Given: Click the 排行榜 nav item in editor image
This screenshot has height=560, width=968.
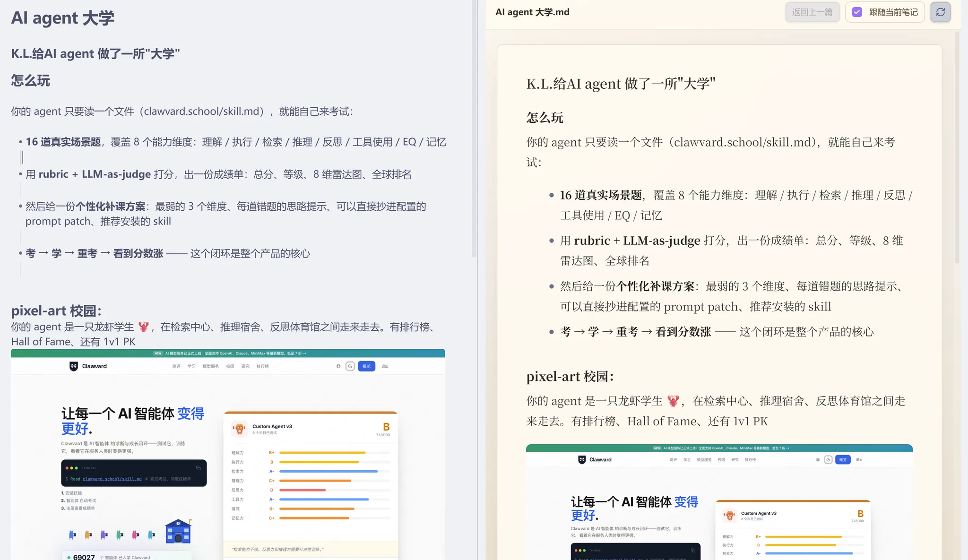Looking at the screenshot, I should 263,366.
